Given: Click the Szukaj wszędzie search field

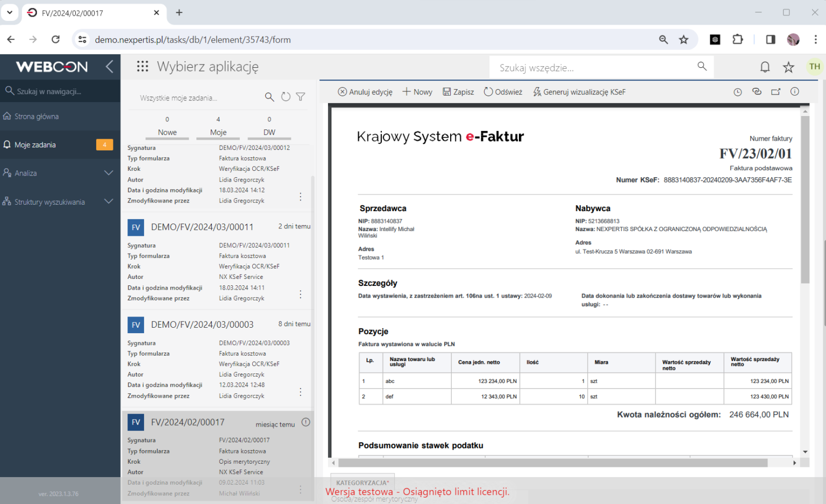Looking at the screenshot, I should point(594,68).
